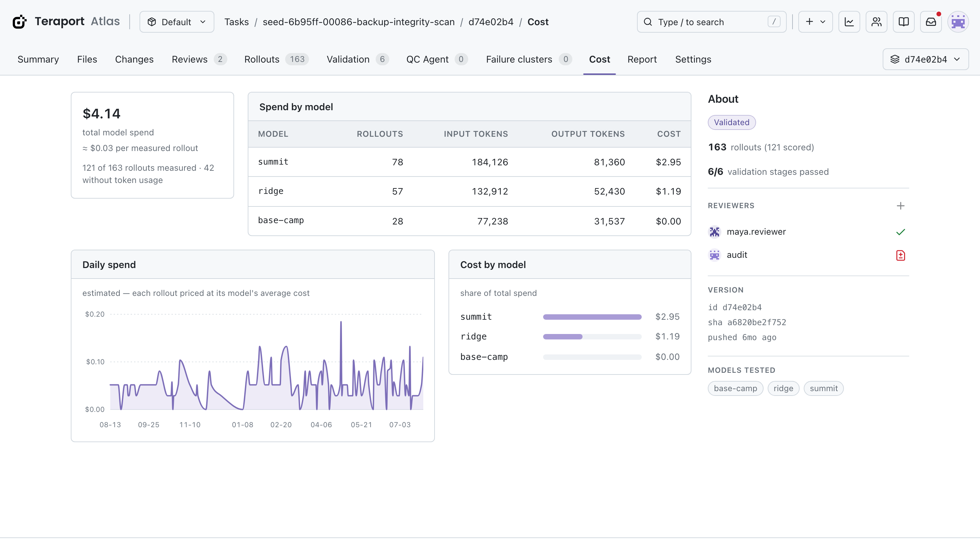980x551 pixels.
Task: Switch to the Rollouts tab
Action: pos(276,59)
